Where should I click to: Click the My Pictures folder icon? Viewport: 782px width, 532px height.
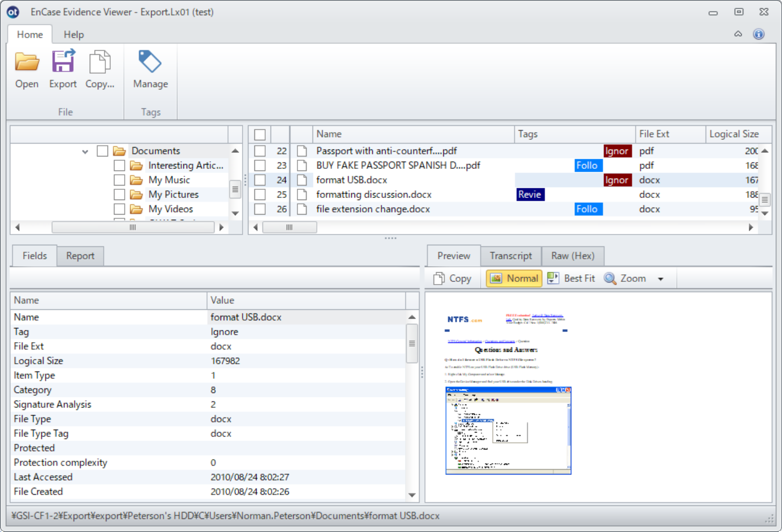pos(137,194)
